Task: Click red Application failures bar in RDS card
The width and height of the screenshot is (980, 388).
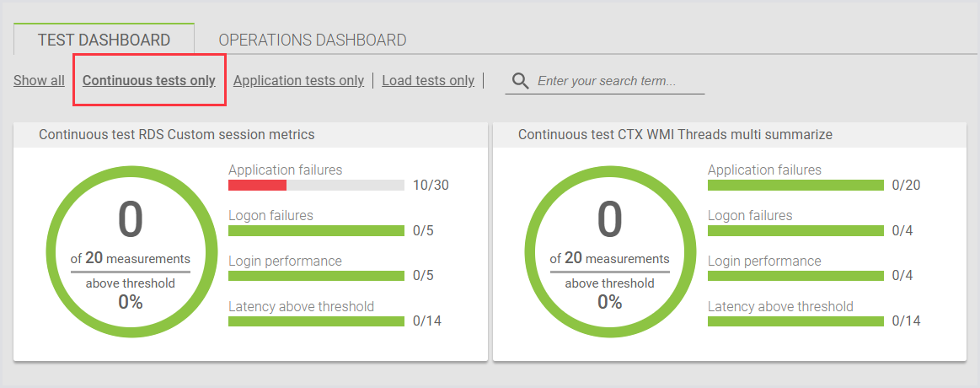Action: 258,185
